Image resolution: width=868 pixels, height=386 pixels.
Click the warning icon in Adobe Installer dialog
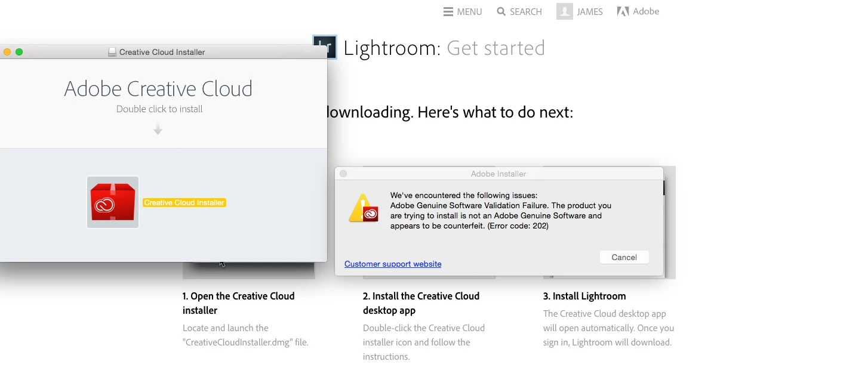click(x=364, y=208)
